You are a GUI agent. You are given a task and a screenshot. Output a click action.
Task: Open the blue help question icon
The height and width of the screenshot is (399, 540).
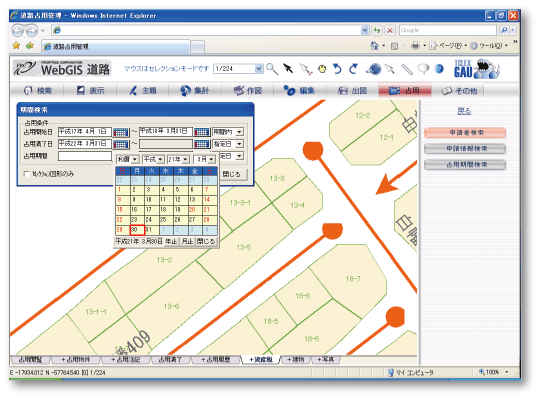439,69
